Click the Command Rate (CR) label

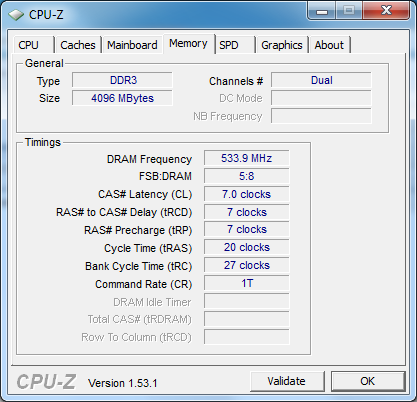[144, 284]
